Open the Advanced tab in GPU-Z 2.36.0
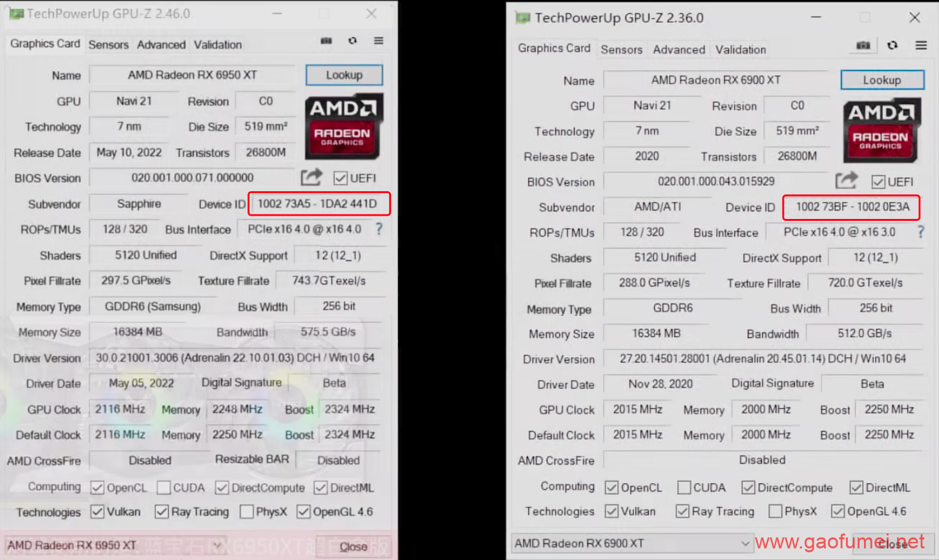Image resolution: width=939 pixels, height=560 pixels. pyautogui.click(x=679, y=50)
